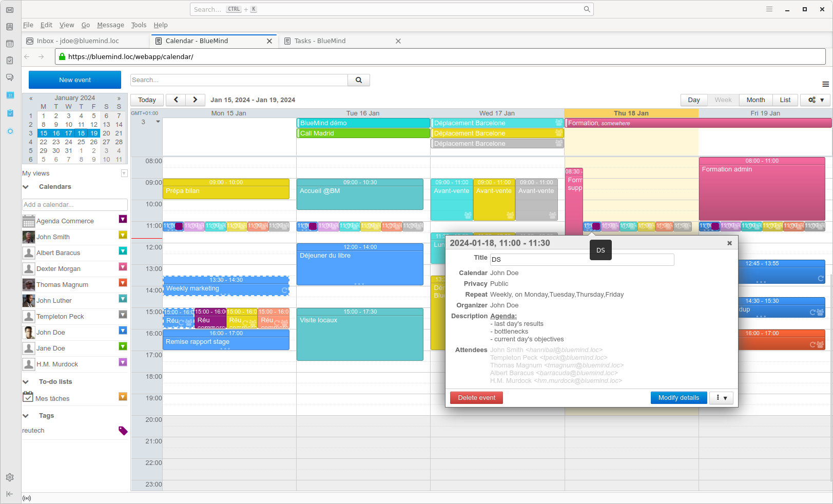This screenshot has height=504, width=833.
Task: Go to the previous week arrow
Action: (x=176, y=100)
